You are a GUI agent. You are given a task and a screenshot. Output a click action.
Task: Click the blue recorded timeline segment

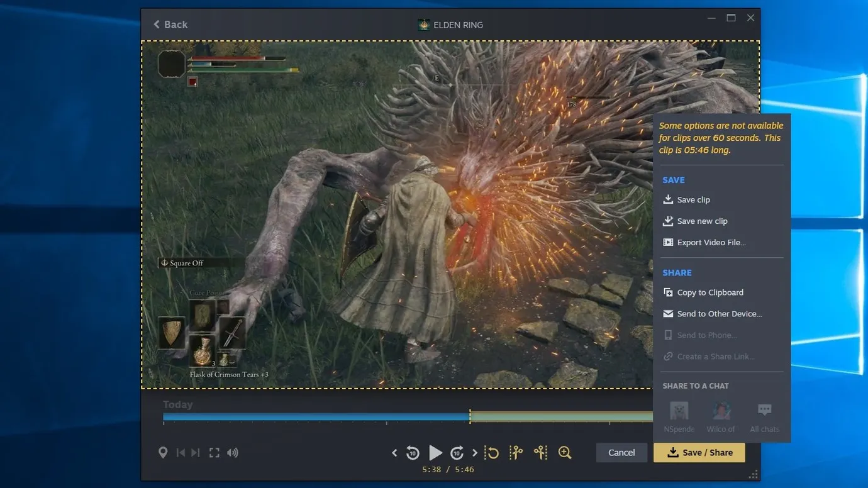pos(316,417)
